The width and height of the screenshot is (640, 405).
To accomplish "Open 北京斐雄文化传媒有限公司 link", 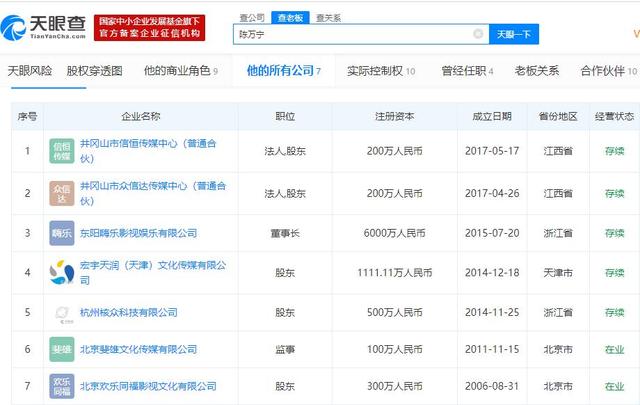I will (x=138, y=349).
